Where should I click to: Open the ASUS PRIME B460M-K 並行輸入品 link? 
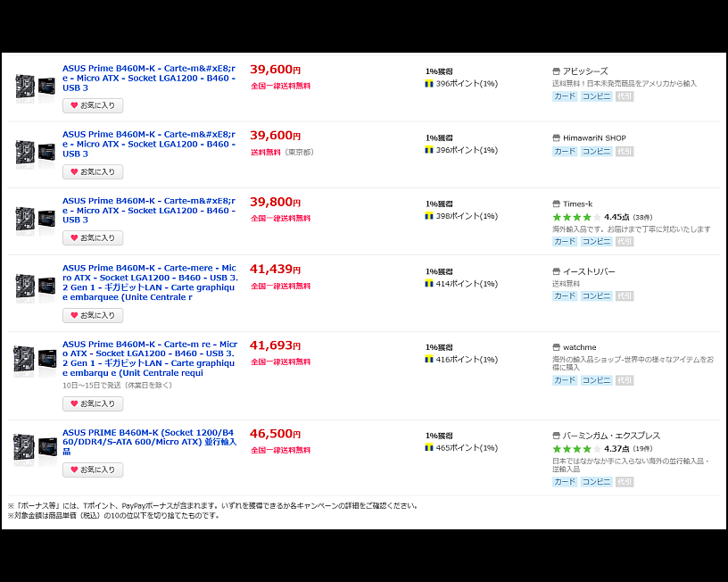tap(148, 441)
